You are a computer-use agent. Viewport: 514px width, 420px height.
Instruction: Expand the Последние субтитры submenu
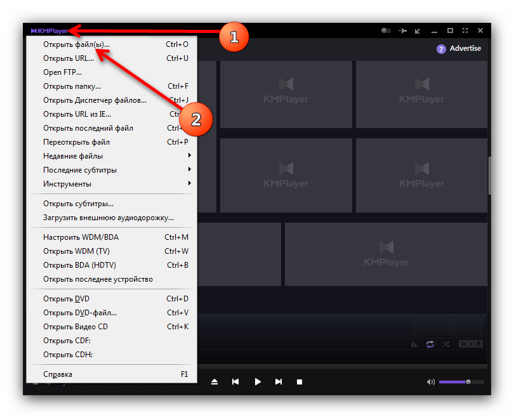click(x=112, y=170)
